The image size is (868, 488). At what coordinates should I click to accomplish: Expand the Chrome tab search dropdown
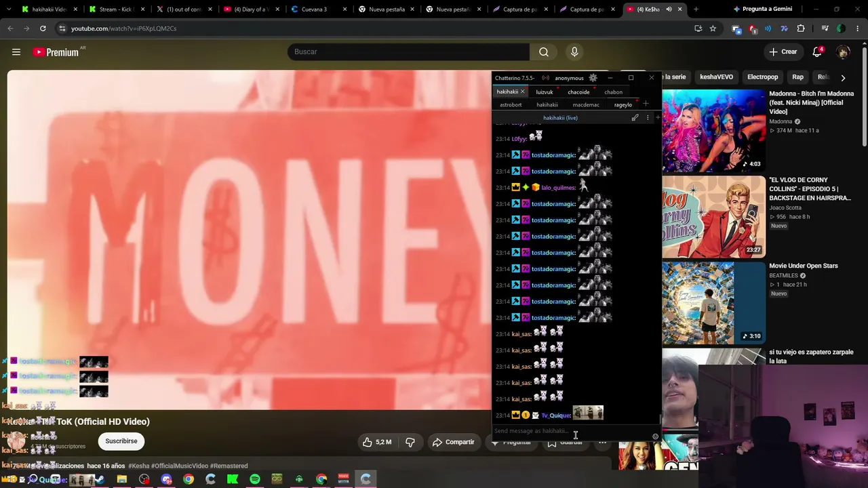pos(8,9)
